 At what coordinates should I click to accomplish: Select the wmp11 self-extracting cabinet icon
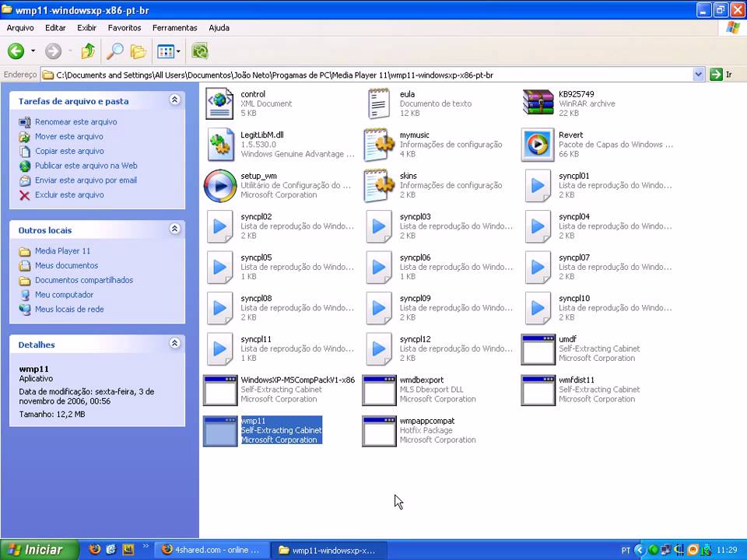(220, 432)
